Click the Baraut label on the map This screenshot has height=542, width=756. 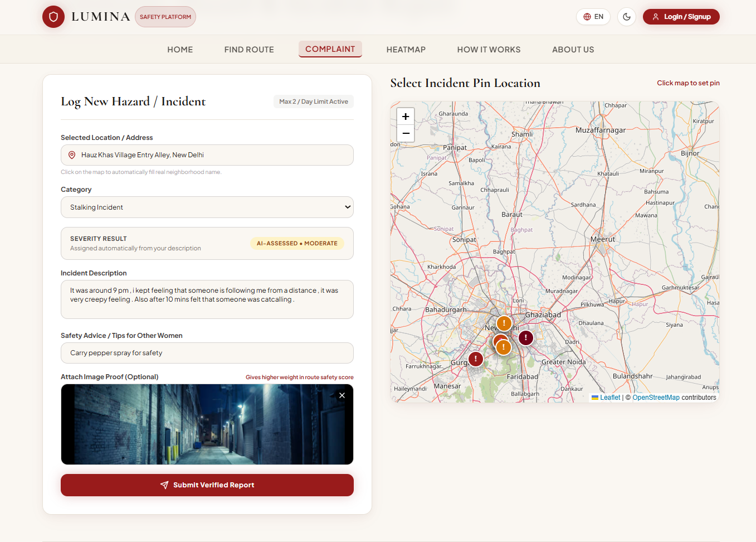coord(512,214)
